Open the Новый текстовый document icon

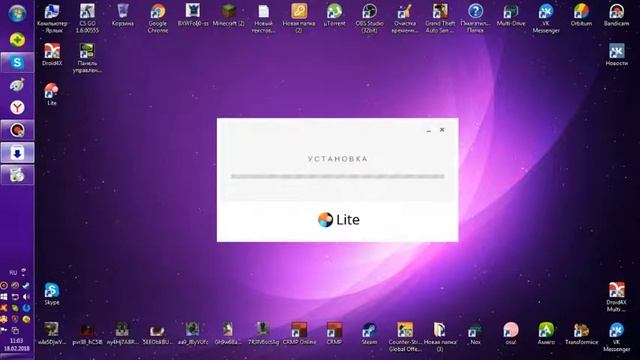click(264, 18)
